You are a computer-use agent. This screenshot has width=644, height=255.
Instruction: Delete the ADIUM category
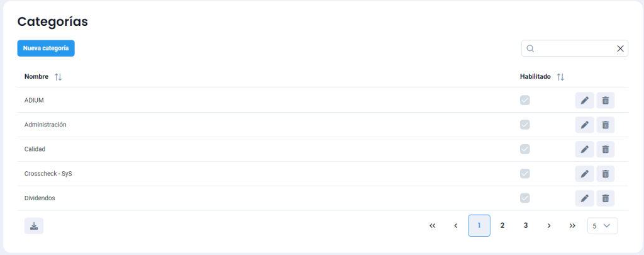coord(605,100)
